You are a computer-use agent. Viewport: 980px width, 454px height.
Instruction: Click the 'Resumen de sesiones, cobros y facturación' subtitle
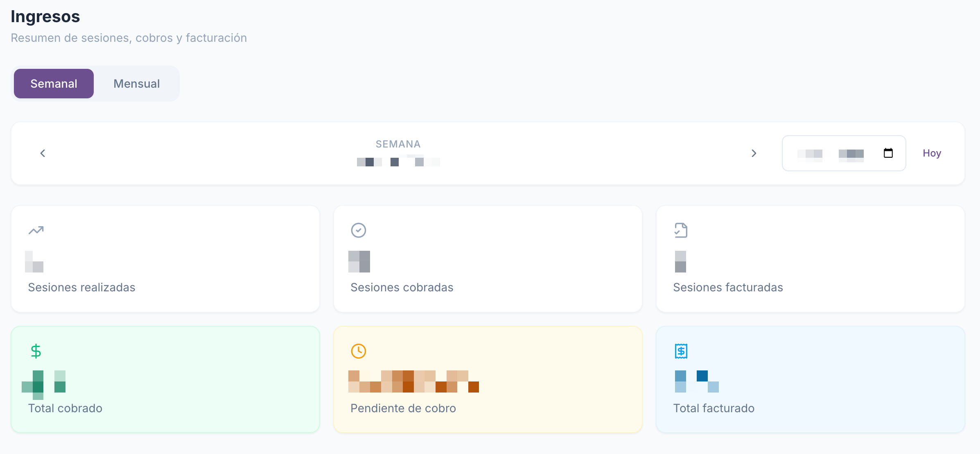pos(129,38)
